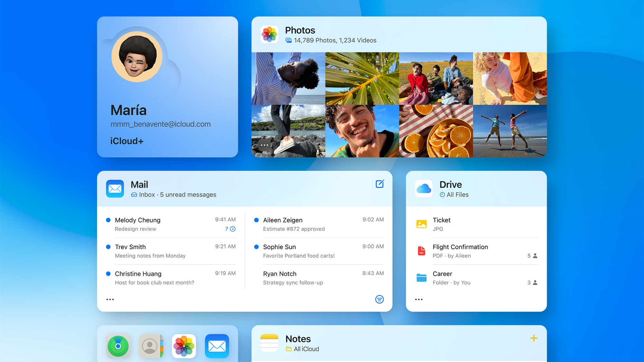This screenshot has height=362, width=644.
Task: Open the Mail filter options icon
Action: [379, 299]
